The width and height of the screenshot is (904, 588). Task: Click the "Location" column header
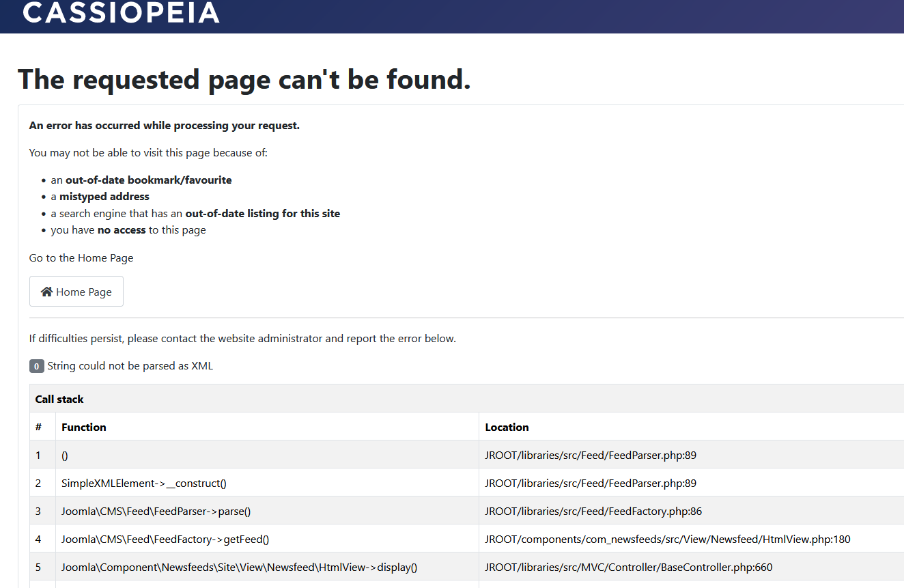[507, 427]
